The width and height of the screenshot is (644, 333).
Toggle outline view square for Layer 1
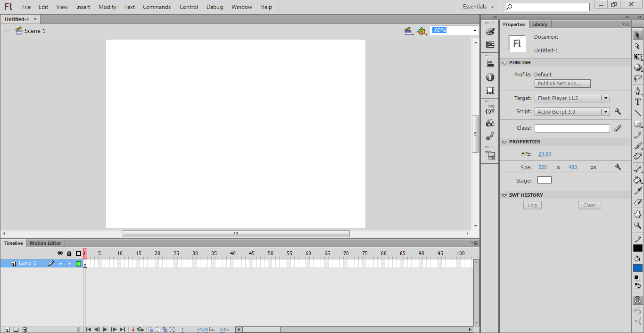[78, 264]
